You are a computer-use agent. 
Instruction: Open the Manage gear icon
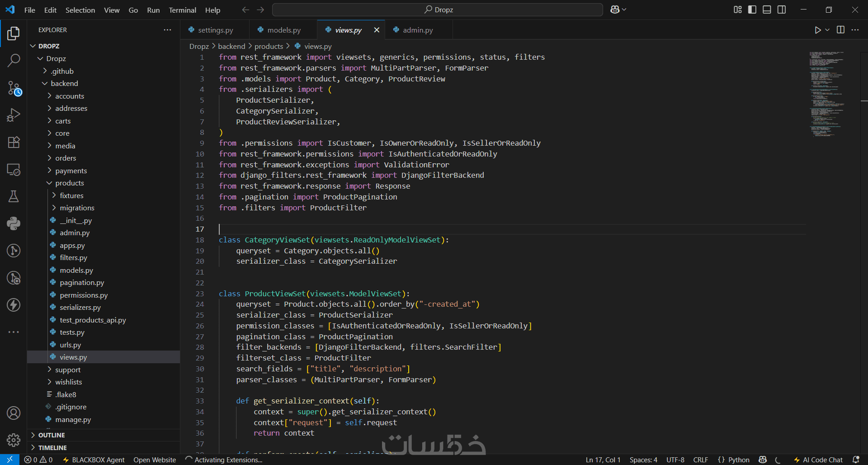14,440
